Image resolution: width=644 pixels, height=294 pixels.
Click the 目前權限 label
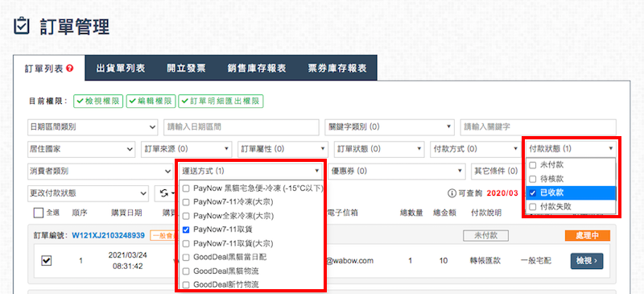coord(48,101)
